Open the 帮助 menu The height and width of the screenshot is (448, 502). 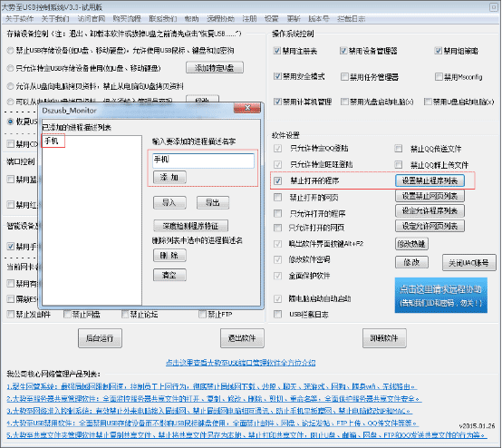192,19
